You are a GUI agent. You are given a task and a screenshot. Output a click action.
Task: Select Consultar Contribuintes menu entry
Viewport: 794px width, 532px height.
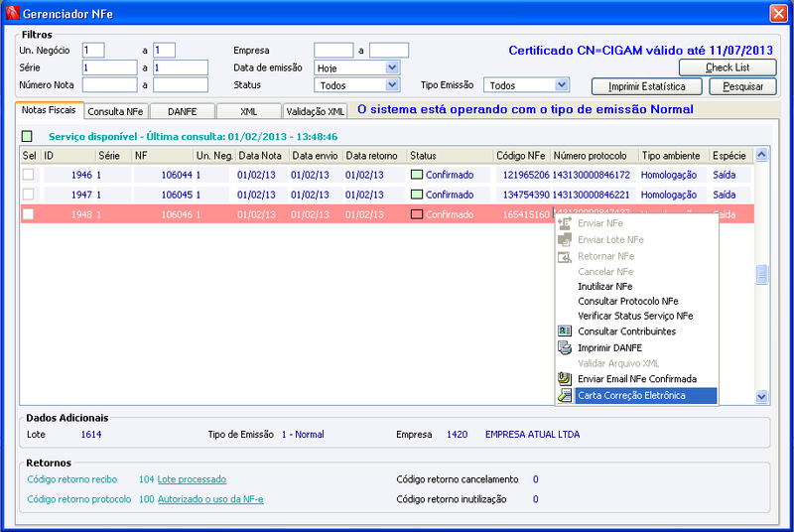tap(627, 332)
